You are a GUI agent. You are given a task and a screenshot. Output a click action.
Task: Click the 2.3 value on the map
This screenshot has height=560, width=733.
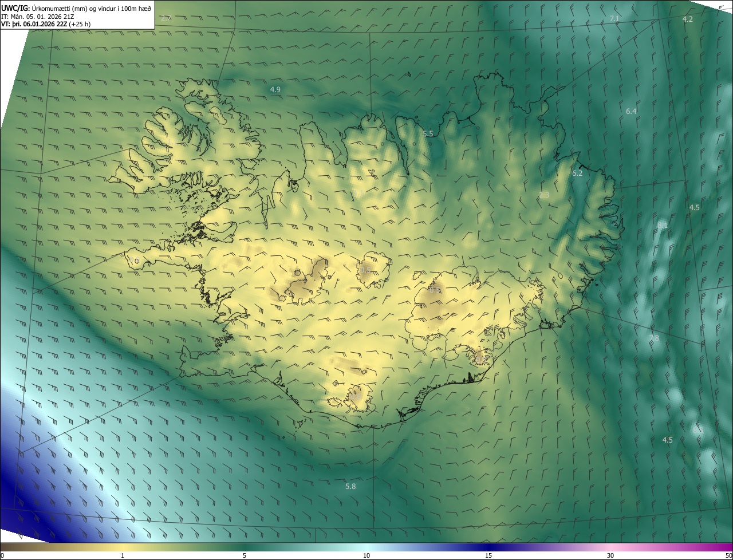(544, 195)
